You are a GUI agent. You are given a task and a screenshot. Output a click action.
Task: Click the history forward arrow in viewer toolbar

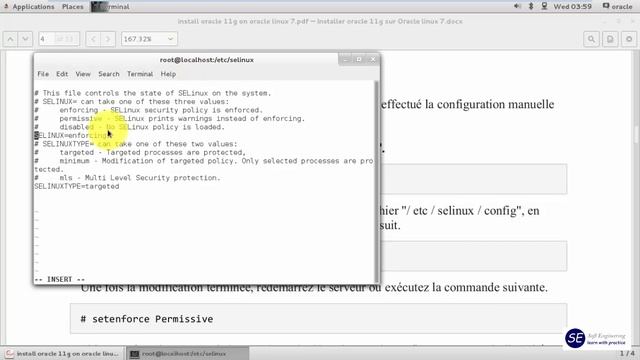pos(108,39)
